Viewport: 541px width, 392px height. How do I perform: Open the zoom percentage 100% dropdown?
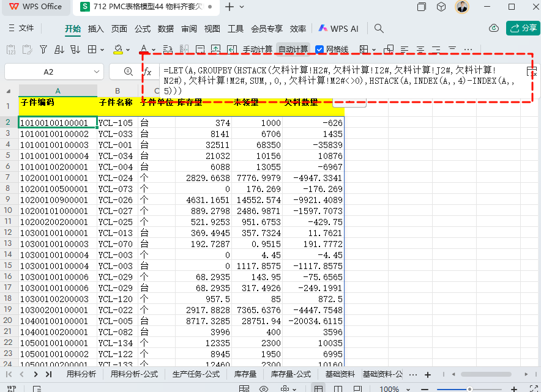(408, 389)
